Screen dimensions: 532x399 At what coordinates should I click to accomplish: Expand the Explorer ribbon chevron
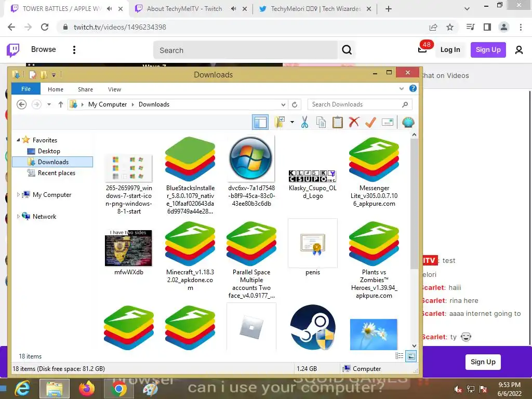point(402,88)
